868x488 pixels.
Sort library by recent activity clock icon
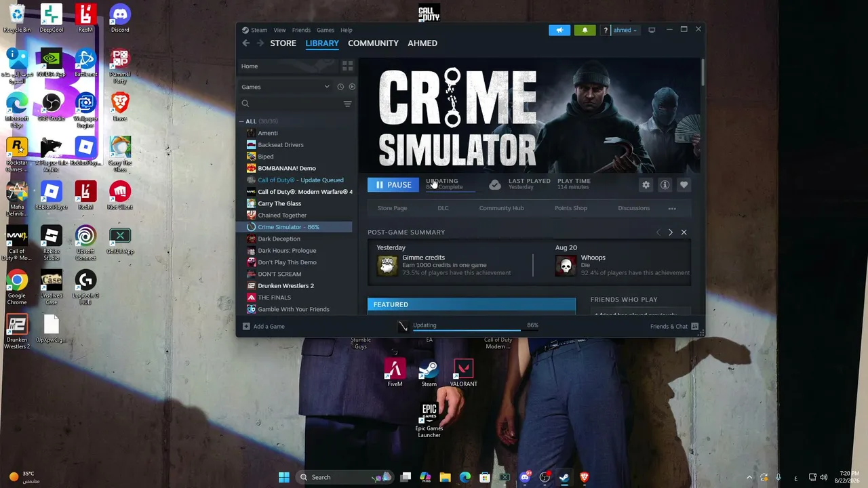[340, 87]
